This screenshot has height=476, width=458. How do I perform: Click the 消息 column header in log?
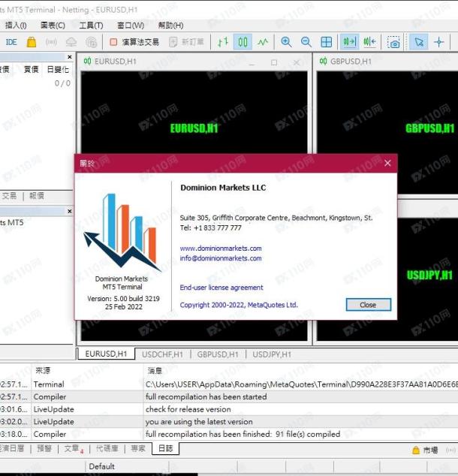pos(155,370)
